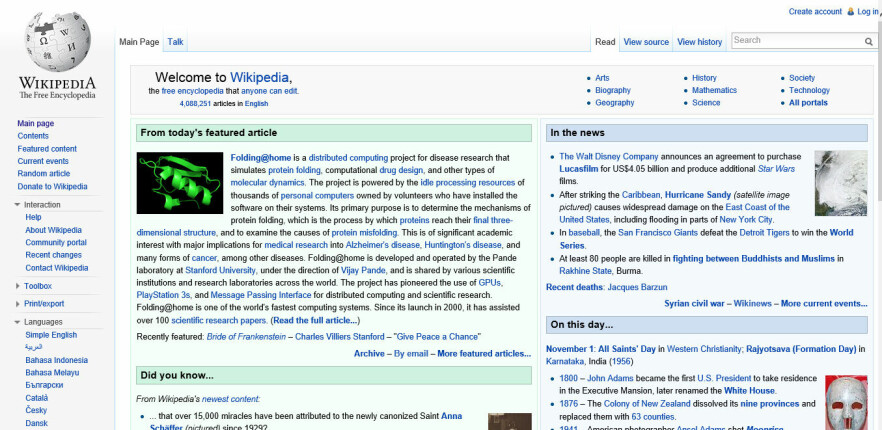
Task: Click the Wikipedia link in welcome heading
Action: (259, 78)
